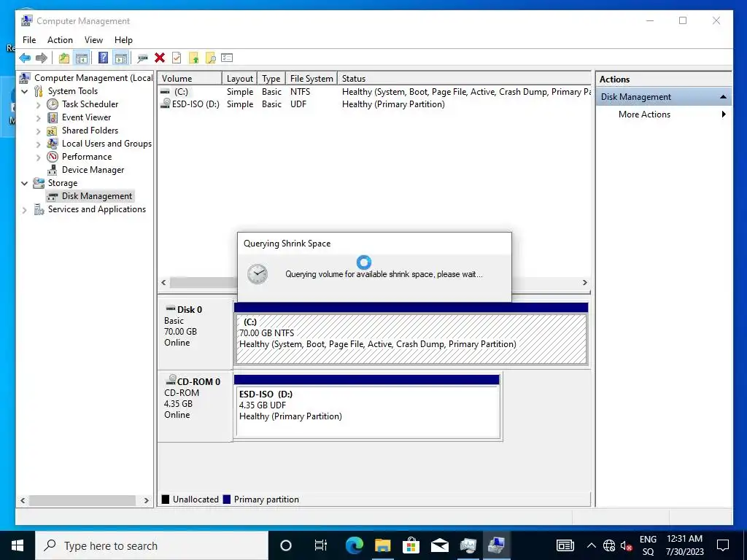Viewport: 747px width, 560px height.
Task: Click the ESD-ISO (D:) partition block
Action: (368, 411)
